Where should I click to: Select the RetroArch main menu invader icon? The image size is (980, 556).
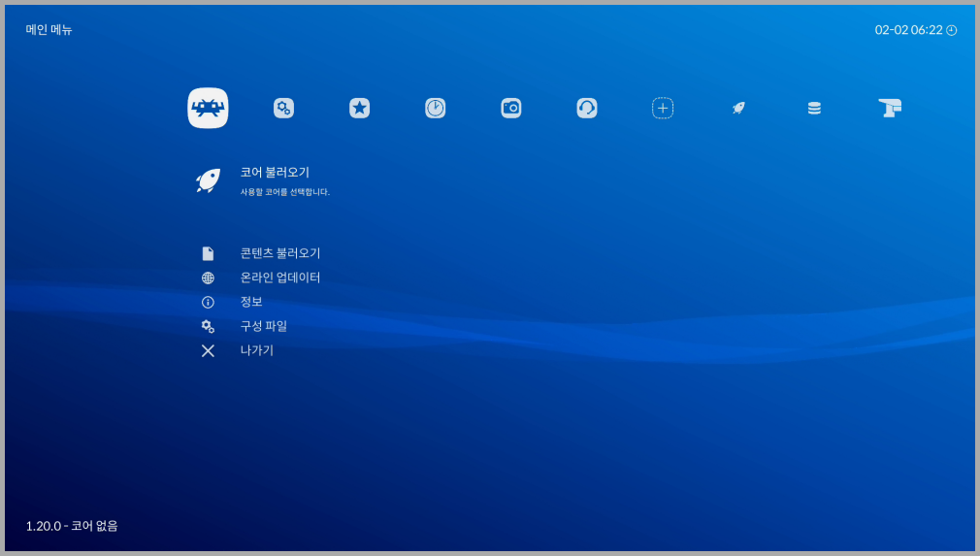(x=208, y=108)
